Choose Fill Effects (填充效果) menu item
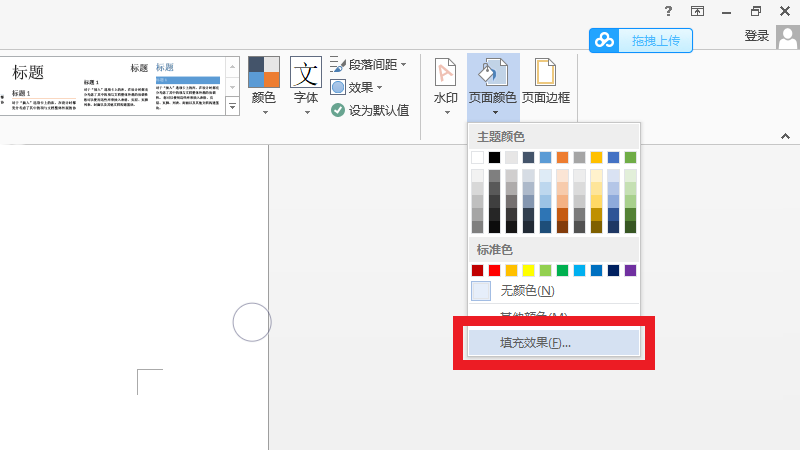Viewport: 800px width, 450px height. click(535, 343)
